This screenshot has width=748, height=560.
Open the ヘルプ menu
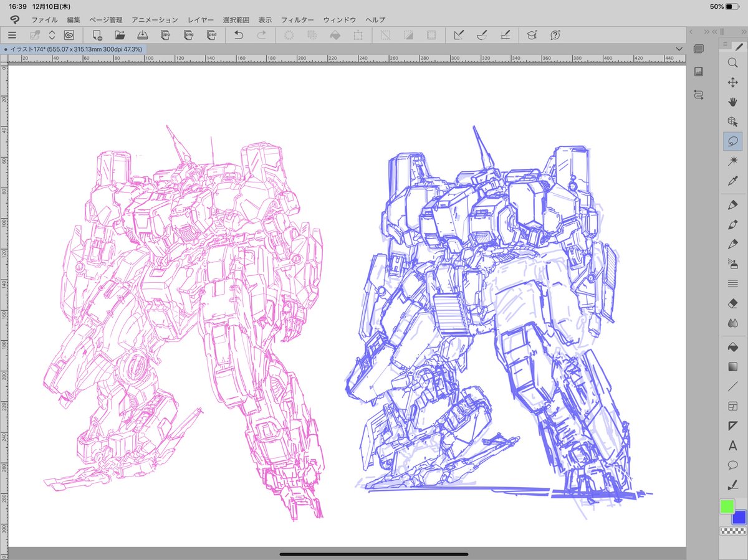coord(375,20)
